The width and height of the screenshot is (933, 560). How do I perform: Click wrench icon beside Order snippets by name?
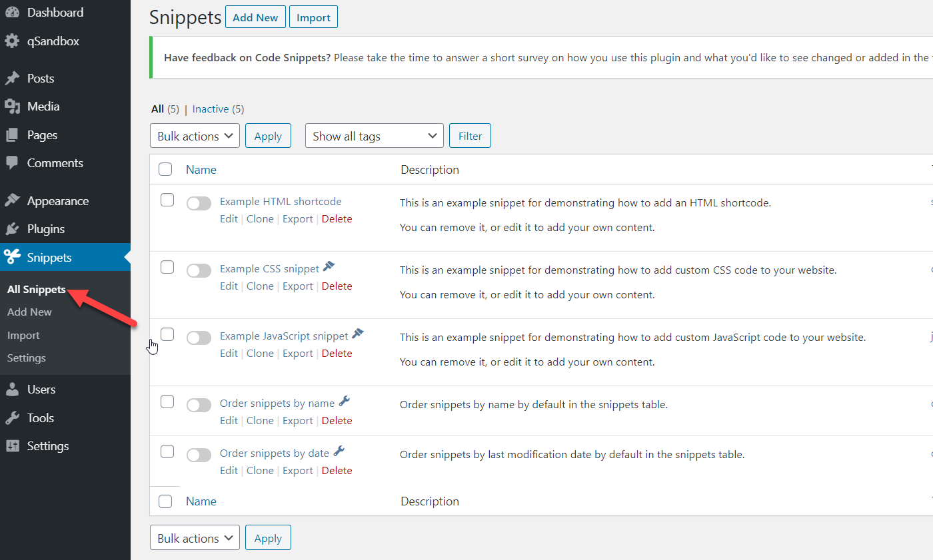point(345,402)
